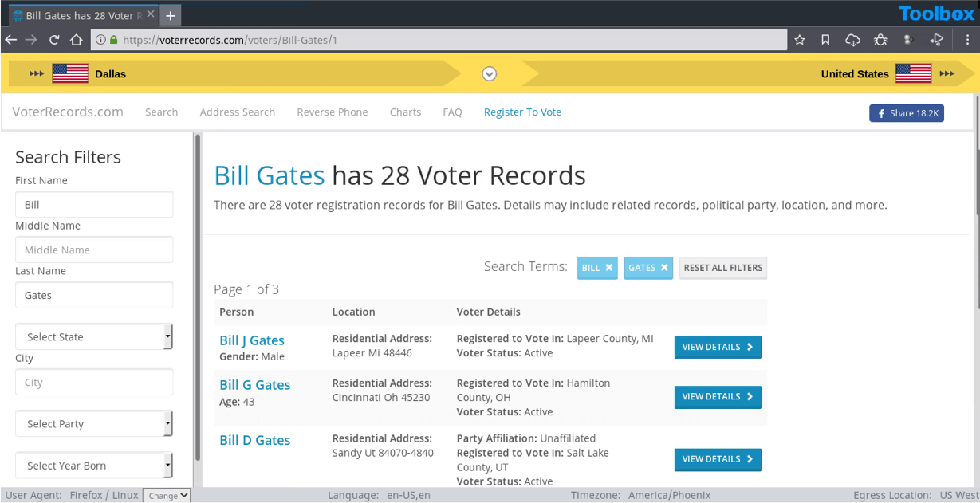This screenshot has width=980, height=503.
Task: Click the 'Cincinnati Oh 45230' address text
Action: click(381, 398)
